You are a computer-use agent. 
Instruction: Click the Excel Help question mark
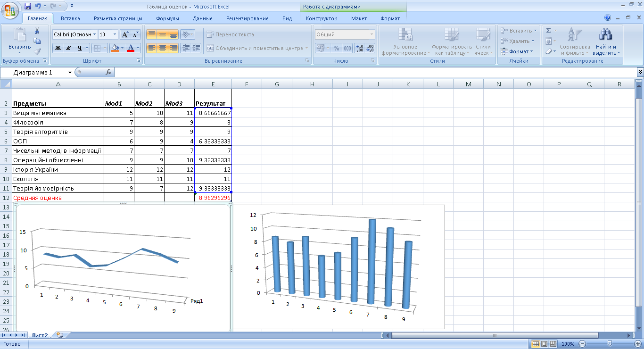coord(608,18)
